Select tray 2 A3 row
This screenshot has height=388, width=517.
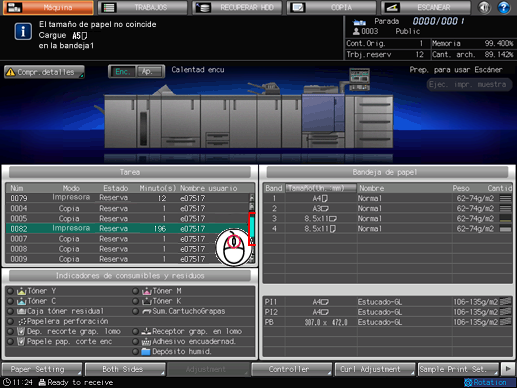(x=388, y=208)
